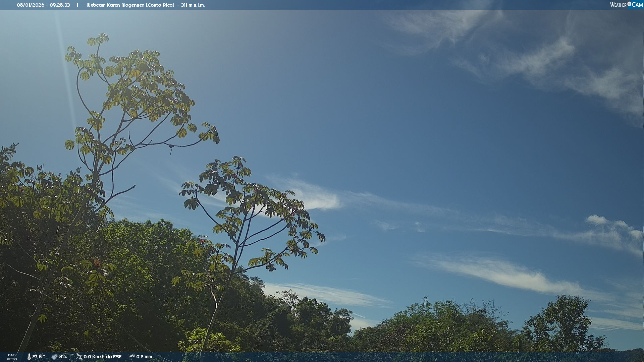The width and height of the screenshot is (644, 362).
Task: Click the vertical separator after the timestamp
Action: click(77, 5)
